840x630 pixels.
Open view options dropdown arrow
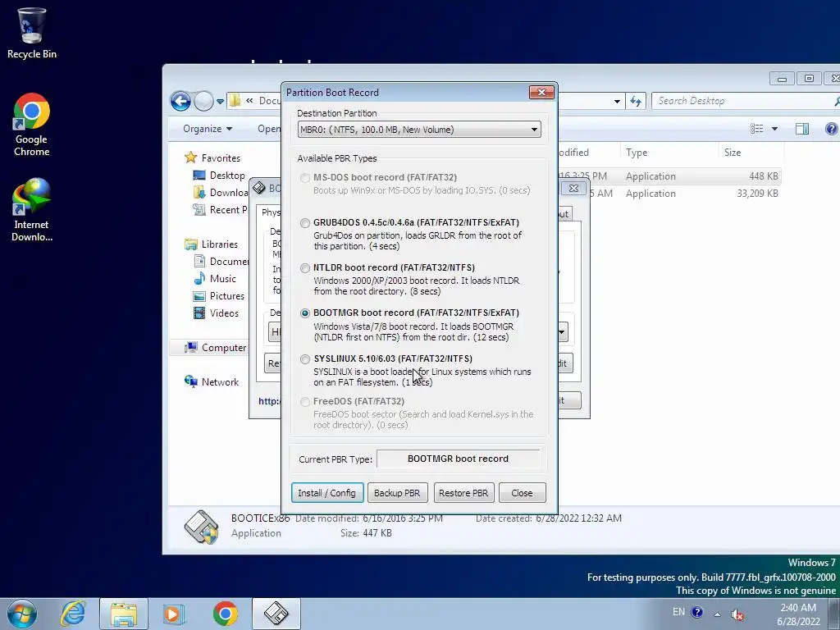(x=774, y=129)
